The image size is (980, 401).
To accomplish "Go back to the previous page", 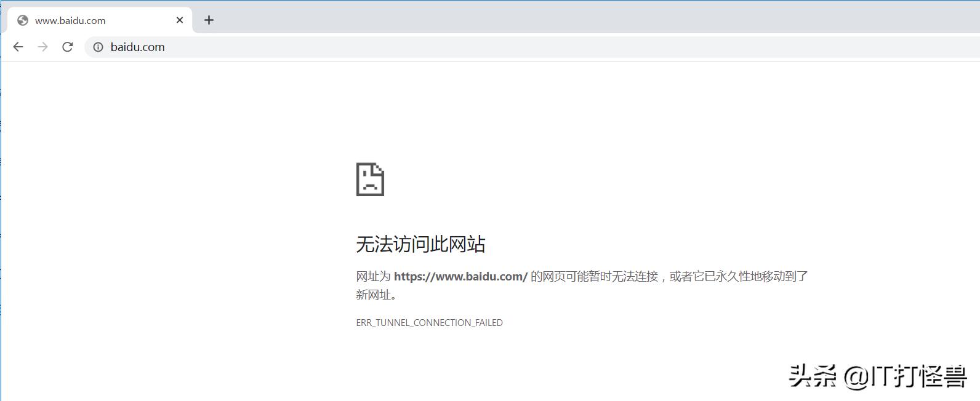I will point(18,47).
